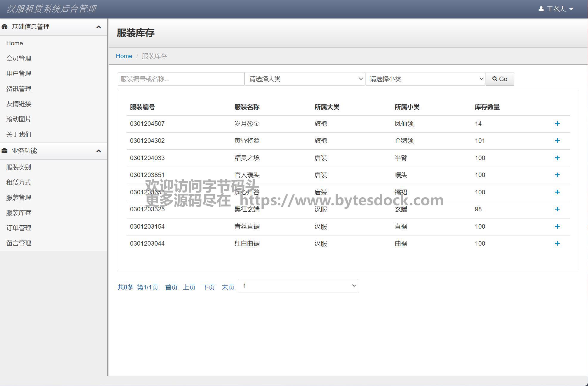Focus the 服装编号或名称 search field

tap(181, 79)
